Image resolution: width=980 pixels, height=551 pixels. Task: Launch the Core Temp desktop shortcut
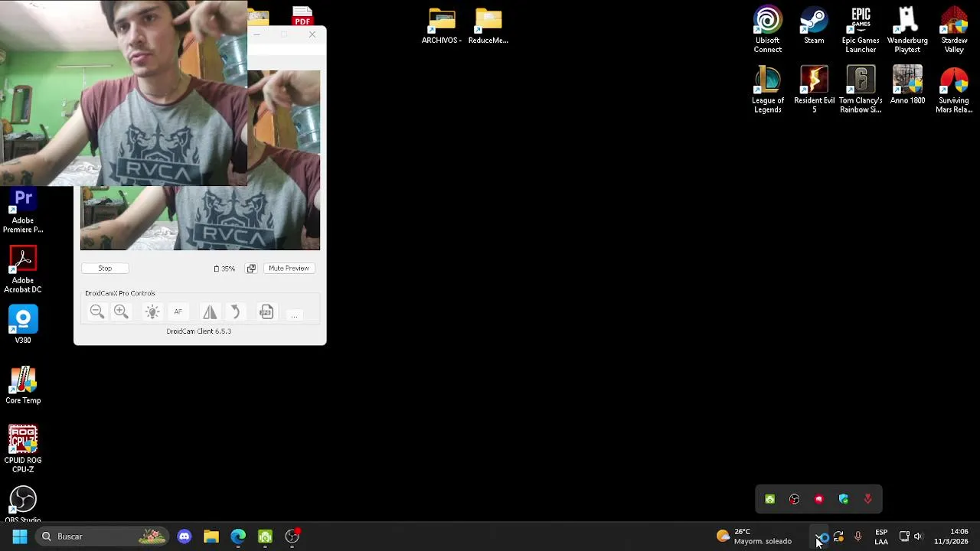23,386
